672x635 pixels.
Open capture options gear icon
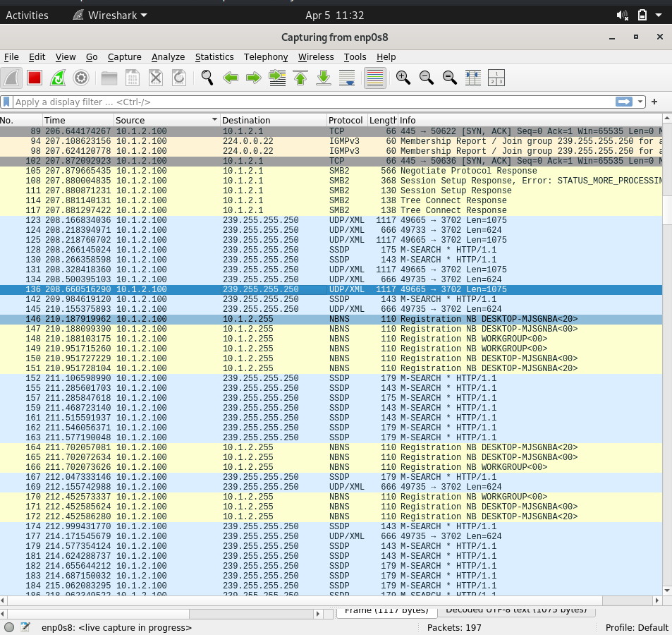80,78
